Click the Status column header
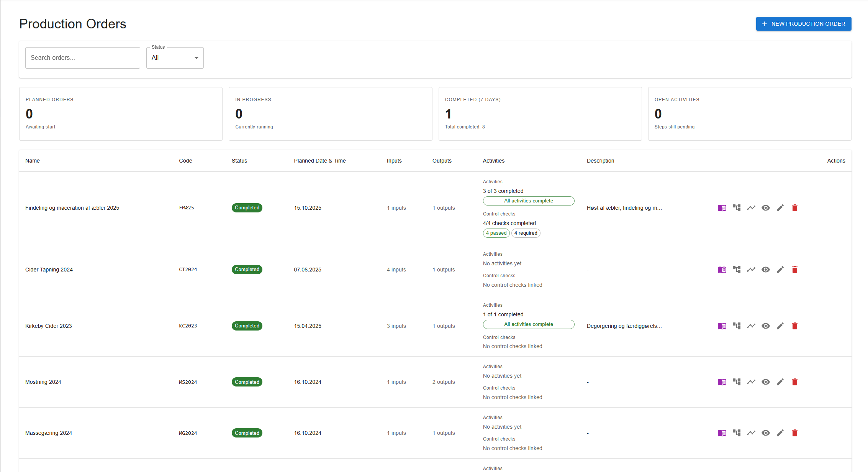 pos(239,161)
